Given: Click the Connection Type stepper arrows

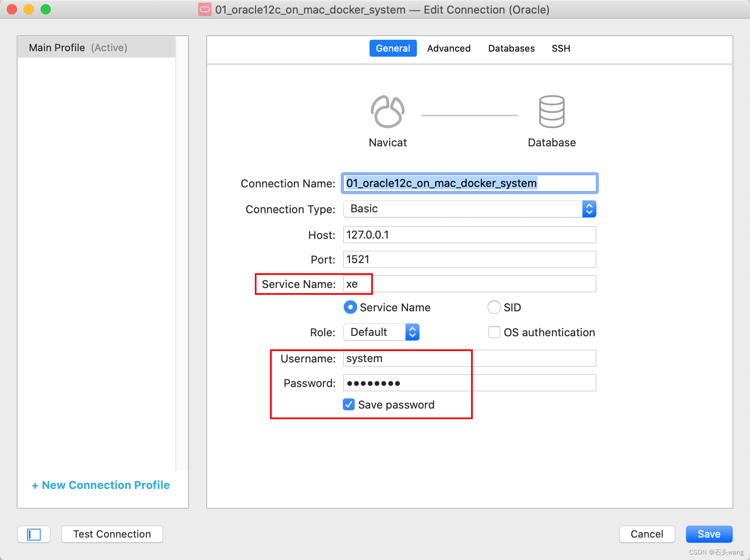Looking at the screenshot, I should coord(589,209).
